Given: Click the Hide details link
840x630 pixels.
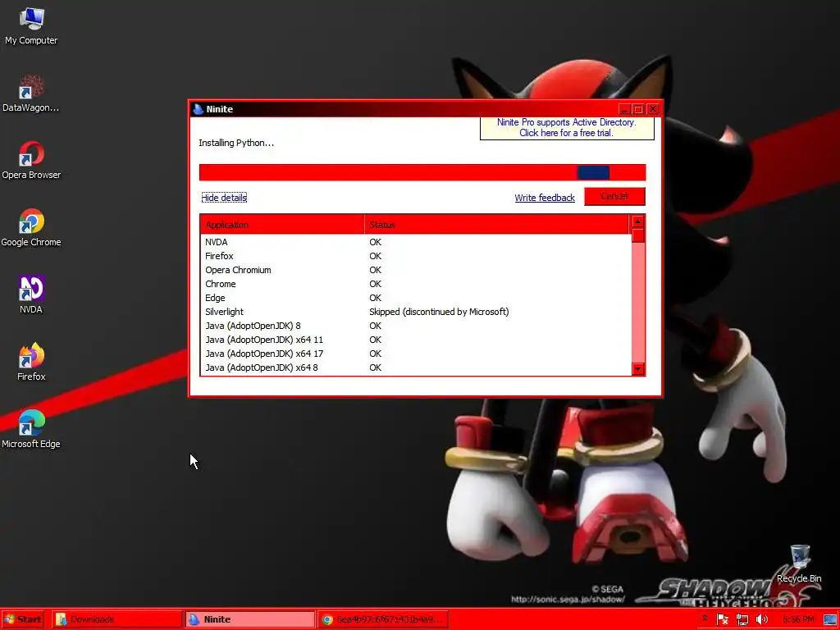Looking at the screenshot, I should [224, 198].
